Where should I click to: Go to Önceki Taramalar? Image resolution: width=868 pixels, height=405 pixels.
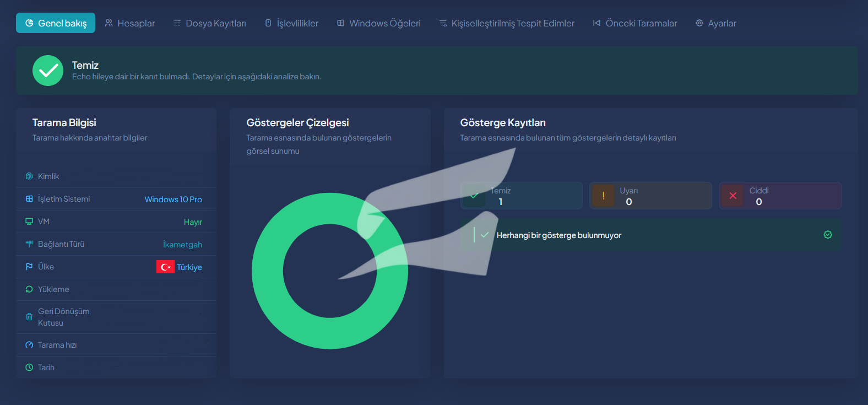pyautogui.click(x=635, y=23)
